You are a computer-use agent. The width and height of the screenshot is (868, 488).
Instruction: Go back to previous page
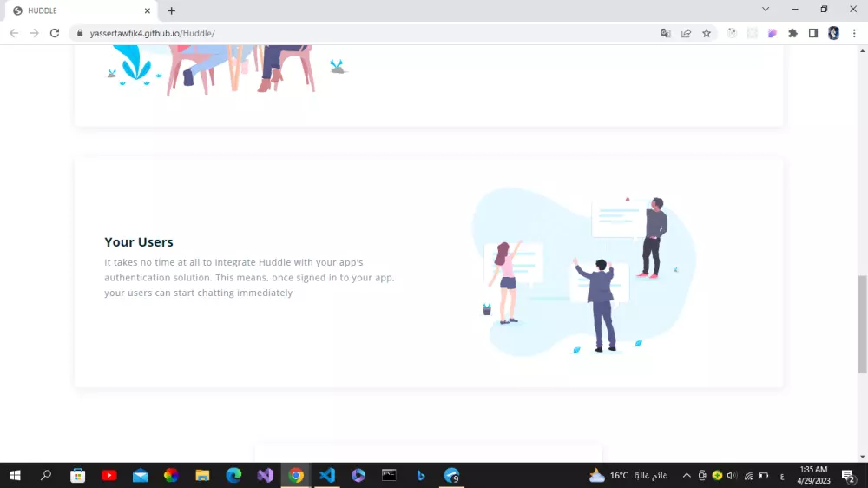(x=14, y=33)
